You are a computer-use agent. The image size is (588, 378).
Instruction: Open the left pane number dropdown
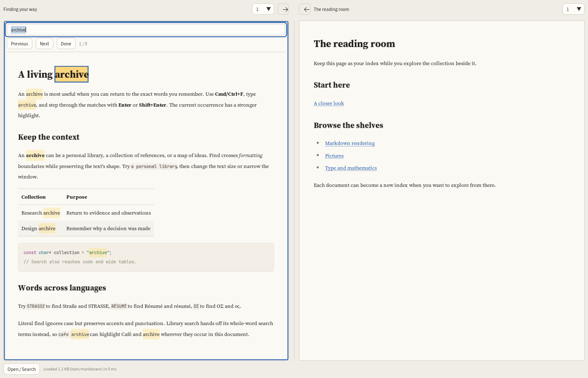click(263, 9)
